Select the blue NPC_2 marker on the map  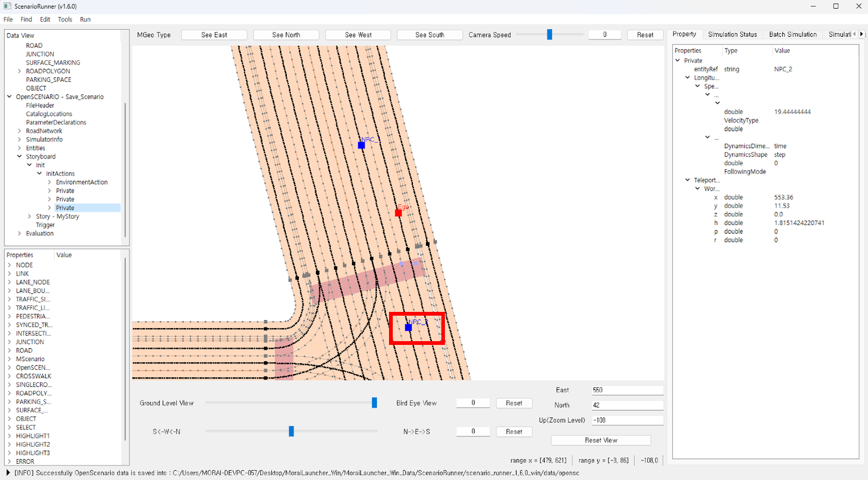pyautogui.click(x=409, y=328)
